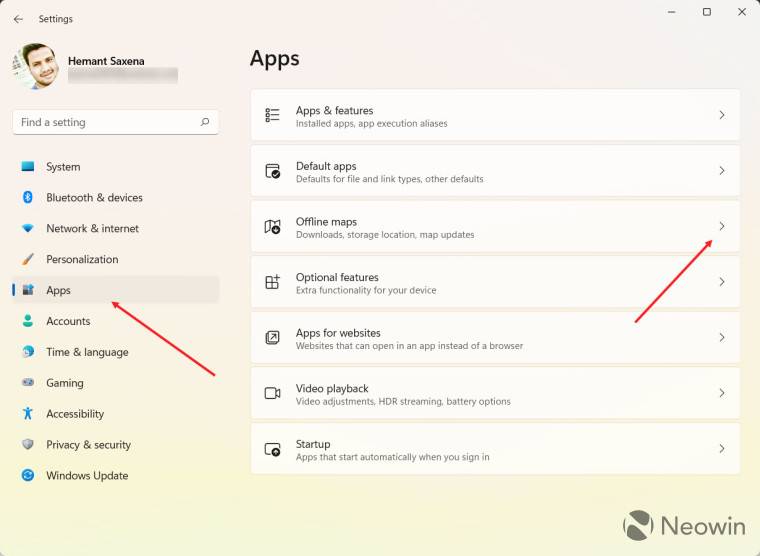760x556 pixels.
Task: Open the Apps & features title
Action: (334, 111)
